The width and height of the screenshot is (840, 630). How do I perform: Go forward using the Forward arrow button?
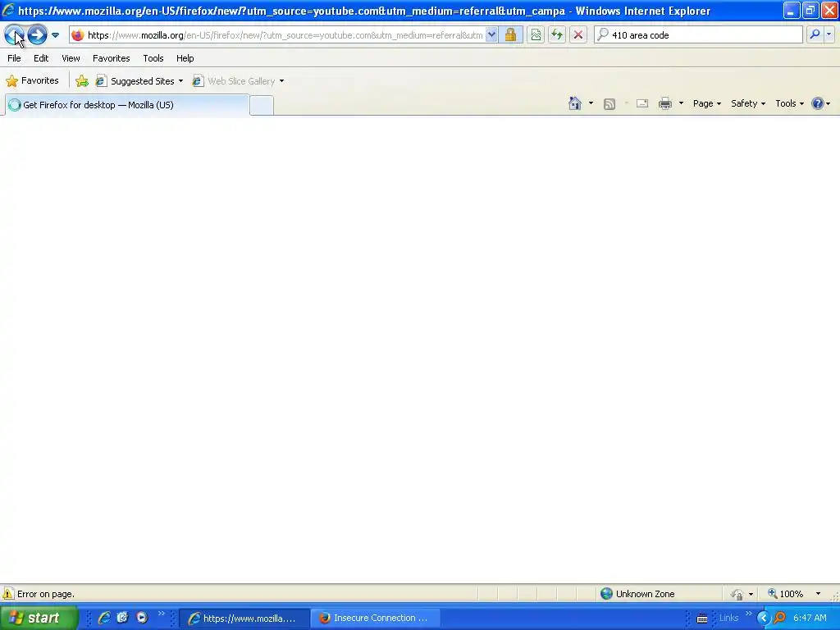37,35
